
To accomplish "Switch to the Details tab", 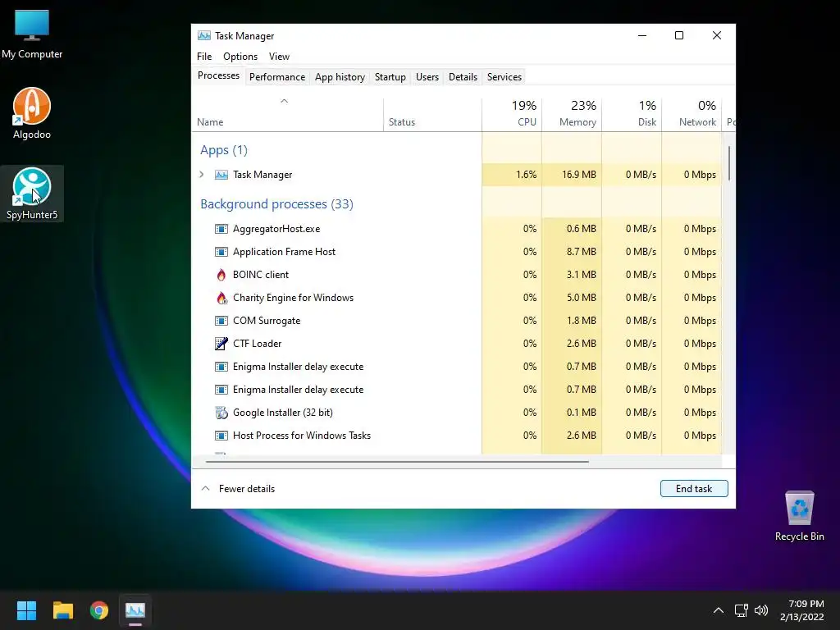I will (x=463, y=76).
